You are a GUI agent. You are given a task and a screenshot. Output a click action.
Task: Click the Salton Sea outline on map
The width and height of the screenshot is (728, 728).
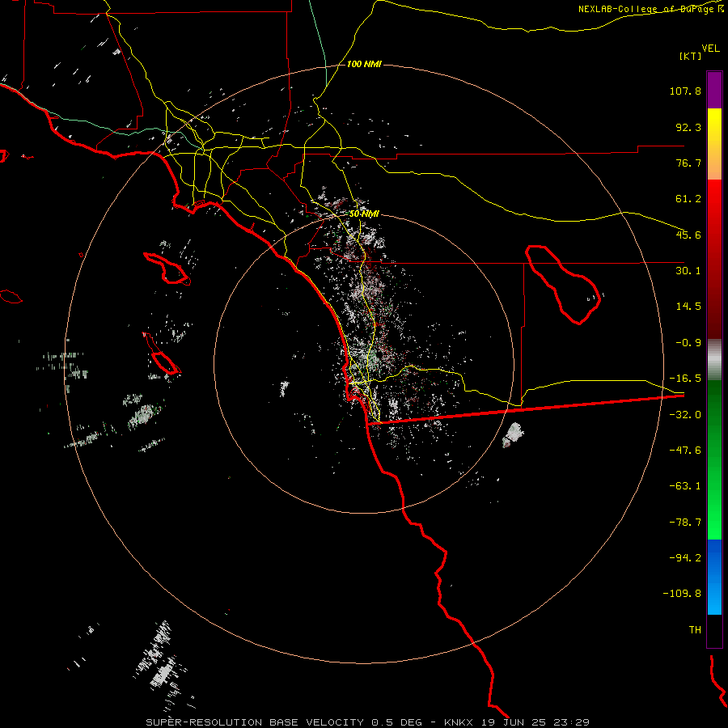[562, 284]
